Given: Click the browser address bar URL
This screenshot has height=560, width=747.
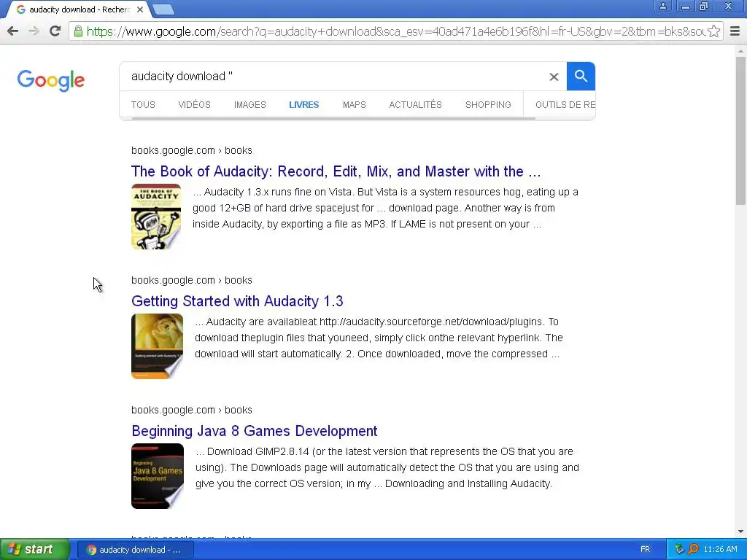Looking at the screenshot, I should tap(395, 31).
